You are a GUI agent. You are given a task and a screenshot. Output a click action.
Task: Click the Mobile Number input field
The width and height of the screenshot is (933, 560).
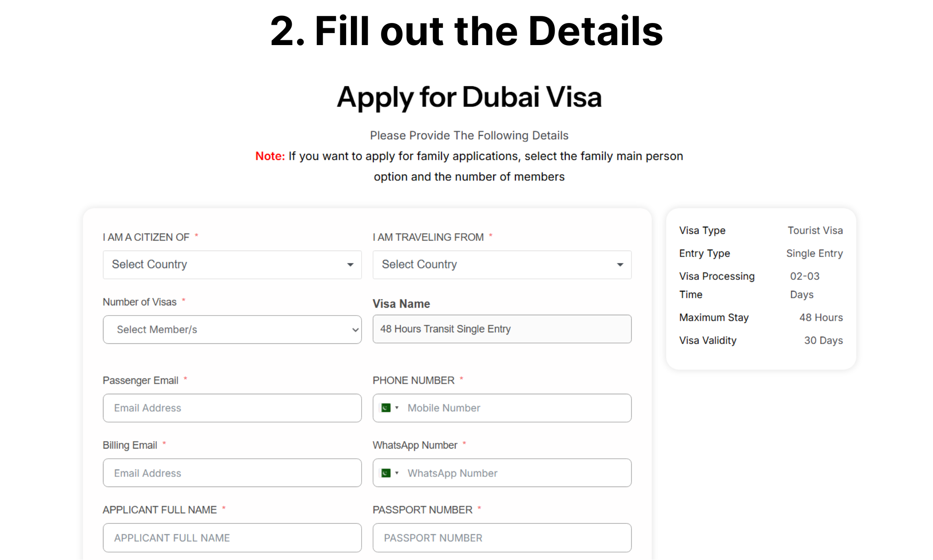point(515,408)
